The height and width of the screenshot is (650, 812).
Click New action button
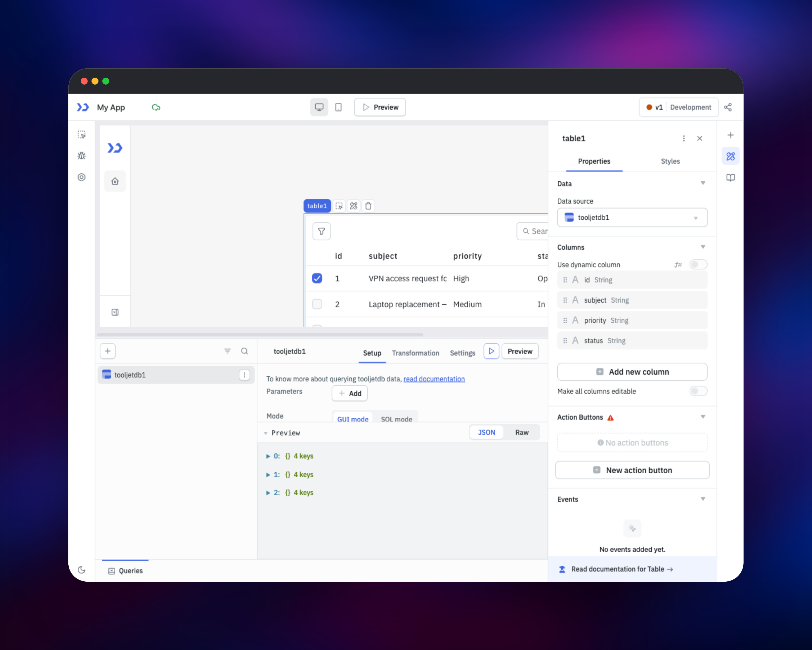pyautogui.click(x=632, y=470)
